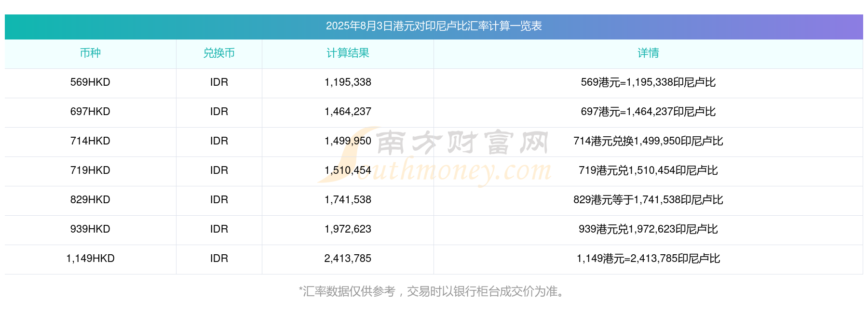Viewport: 868px width, 313px height.
Task: Select IDR in the 697HKD row
Action: [219, 112]
